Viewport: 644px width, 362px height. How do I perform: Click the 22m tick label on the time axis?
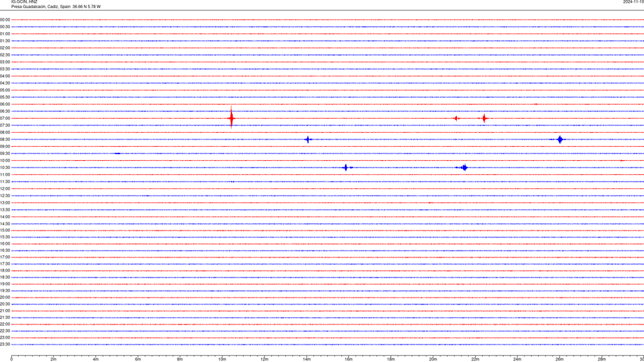475,359
